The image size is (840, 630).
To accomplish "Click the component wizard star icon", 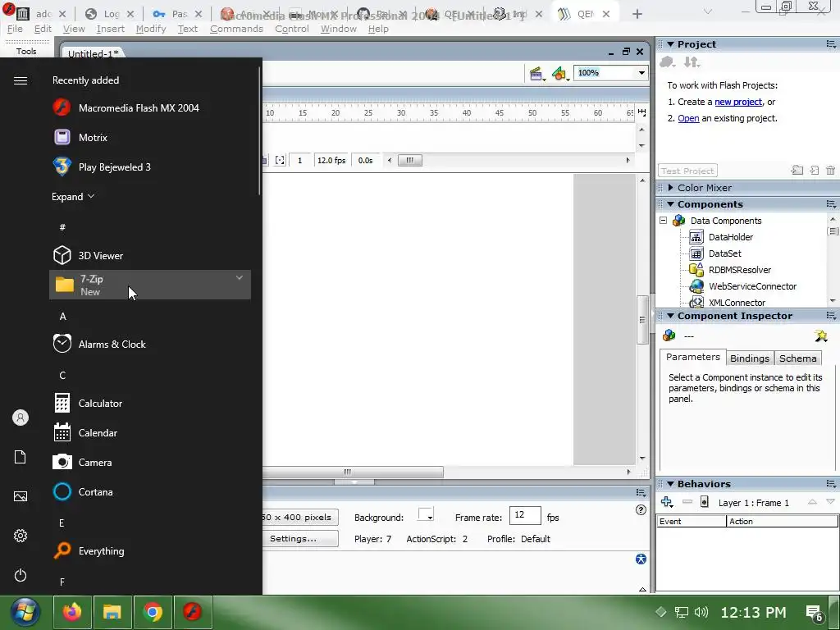I will (821, 336).
